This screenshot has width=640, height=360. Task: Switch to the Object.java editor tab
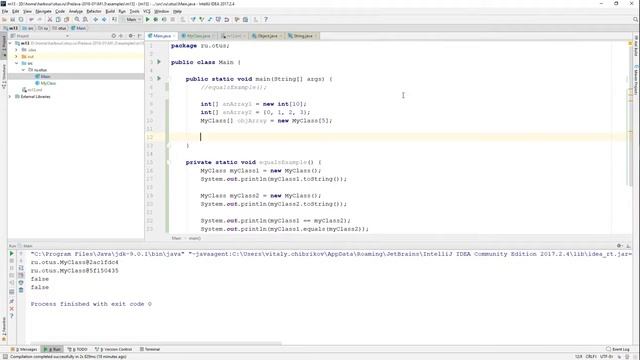point(267,36)
